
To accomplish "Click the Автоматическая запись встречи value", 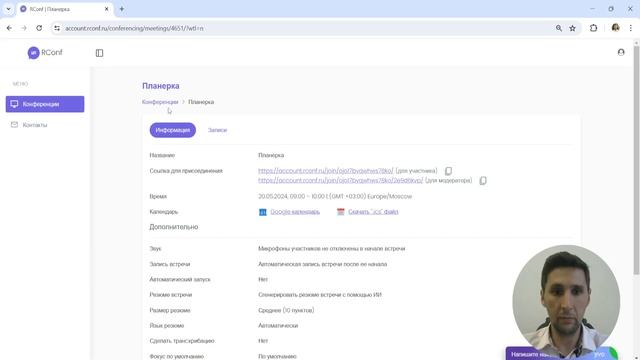I will (x=322, y=264).
